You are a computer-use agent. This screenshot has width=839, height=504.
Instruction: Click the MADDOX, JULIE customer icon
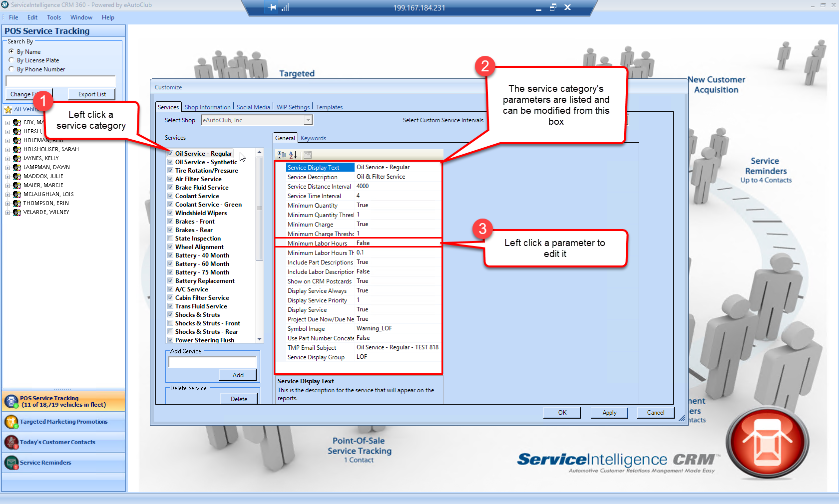pyautogui.click(x=17, y=177)
